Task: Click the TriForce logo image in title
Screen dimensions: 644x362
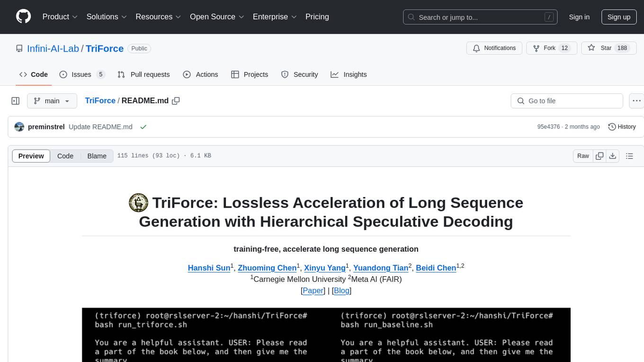Action: point(138,203)
